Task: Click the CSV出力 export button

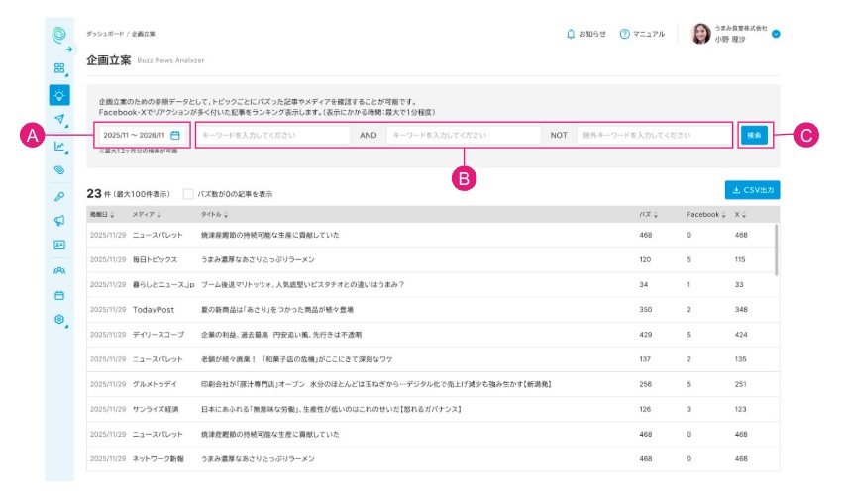Action: 752,189
